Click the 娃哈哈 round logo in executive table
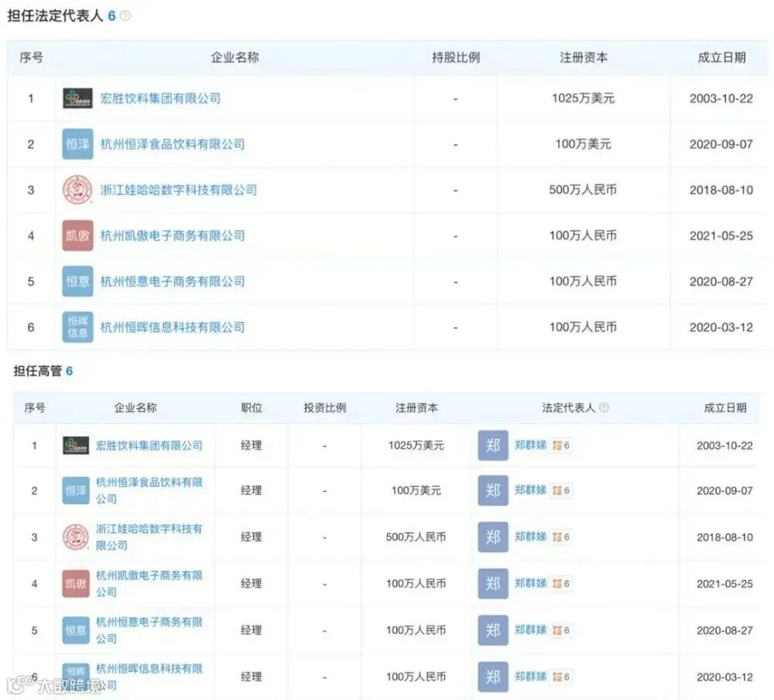Viewport: 774px width, 700px height. [x=76, y=537]
